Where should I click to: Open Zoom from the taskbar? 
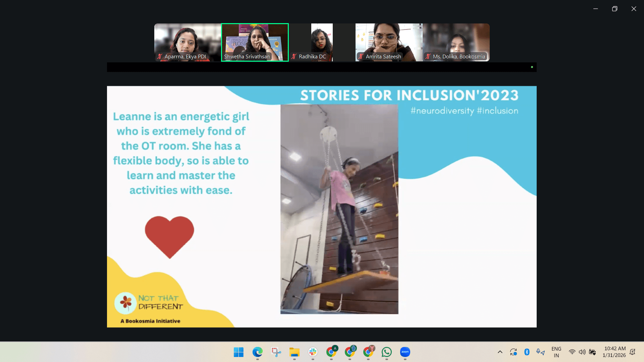(x=405, y=352)
